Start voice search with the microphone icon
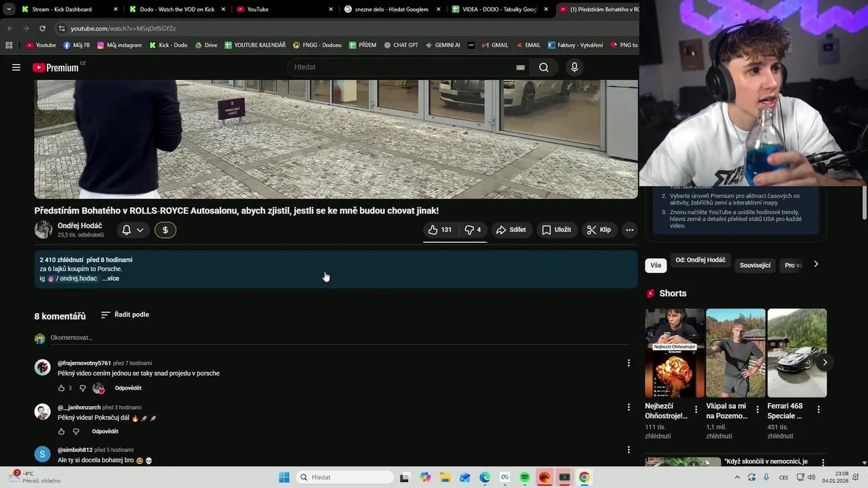 click(574, 67)
